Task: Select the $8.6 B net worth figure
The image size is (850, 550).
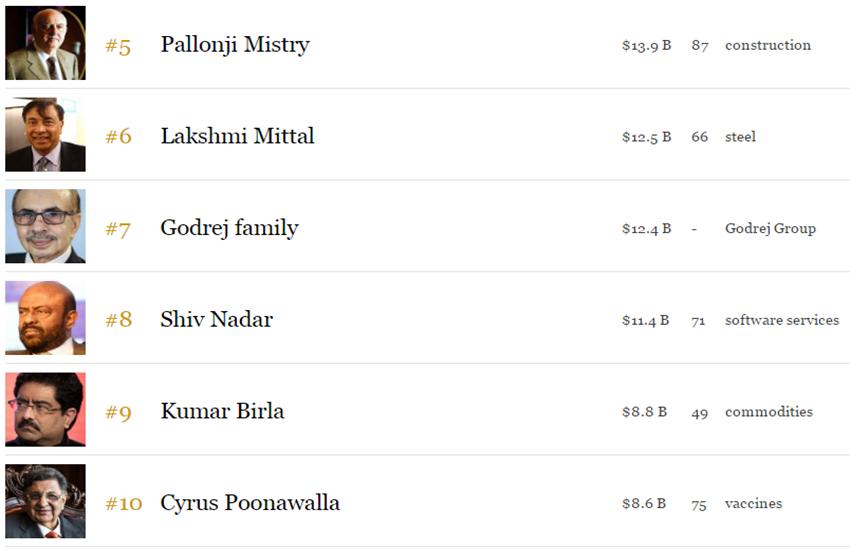Action: click(644, 504)
